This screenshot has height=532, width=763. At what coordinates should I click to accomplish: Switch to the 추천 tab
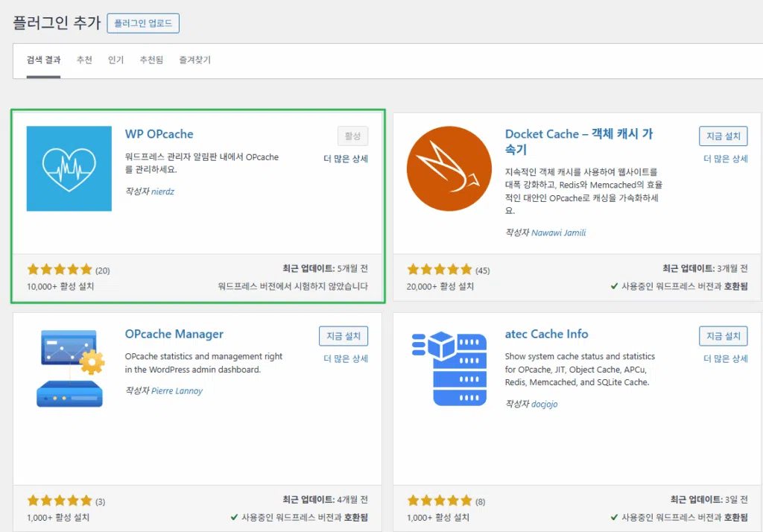click(84, 60)
